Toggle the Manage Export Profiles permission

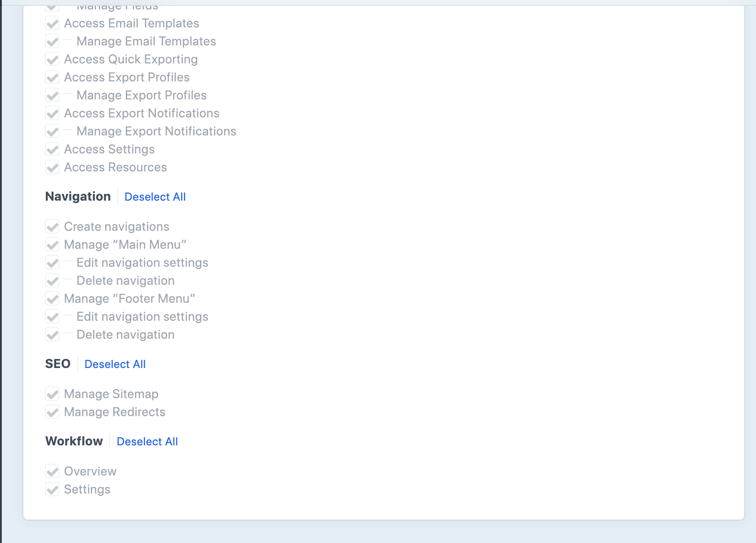[52, 95]
